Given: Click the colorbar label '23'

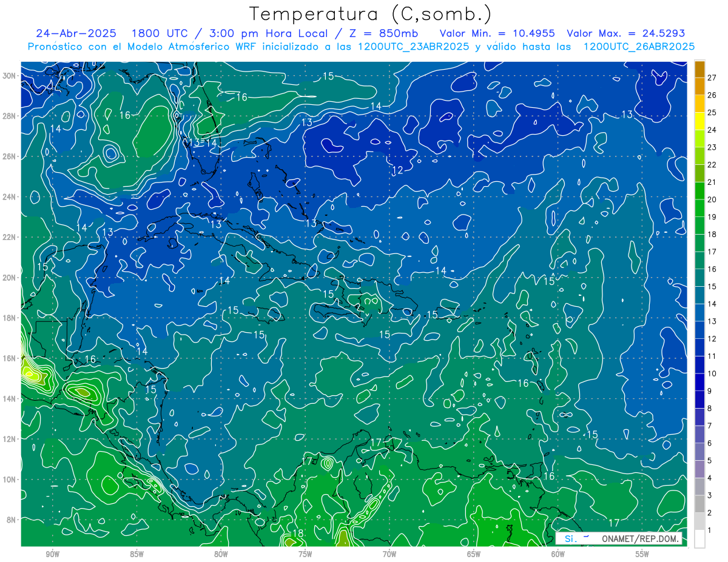Looking at the screenshot, I should pos(712,147).
